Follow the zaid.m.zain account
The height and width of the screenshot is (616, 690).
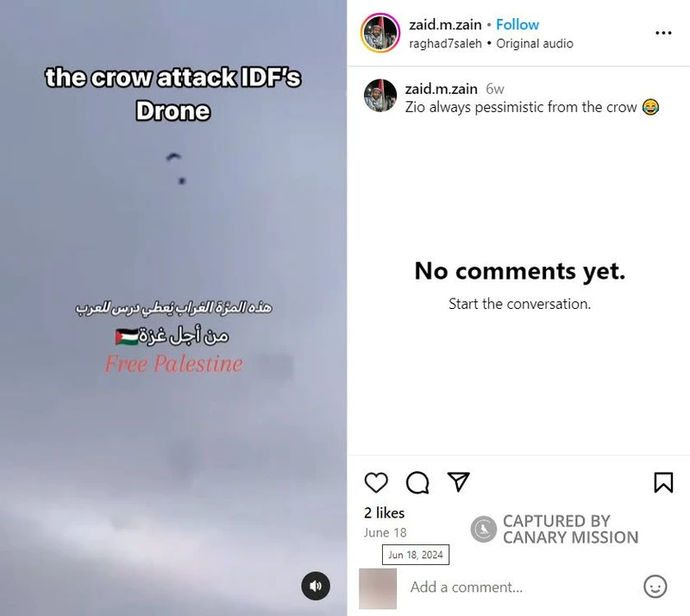[517, 25]
